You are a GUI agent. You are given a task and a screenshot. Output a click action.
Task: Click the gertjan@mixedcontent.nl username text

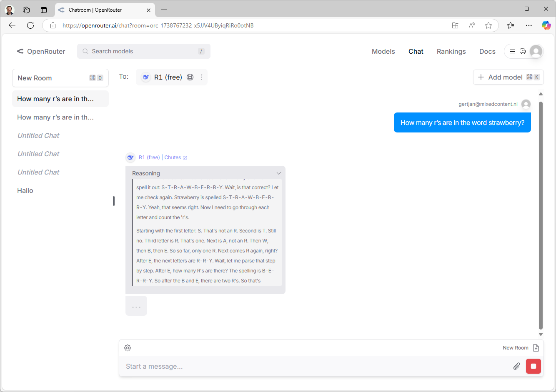[488, 104]
